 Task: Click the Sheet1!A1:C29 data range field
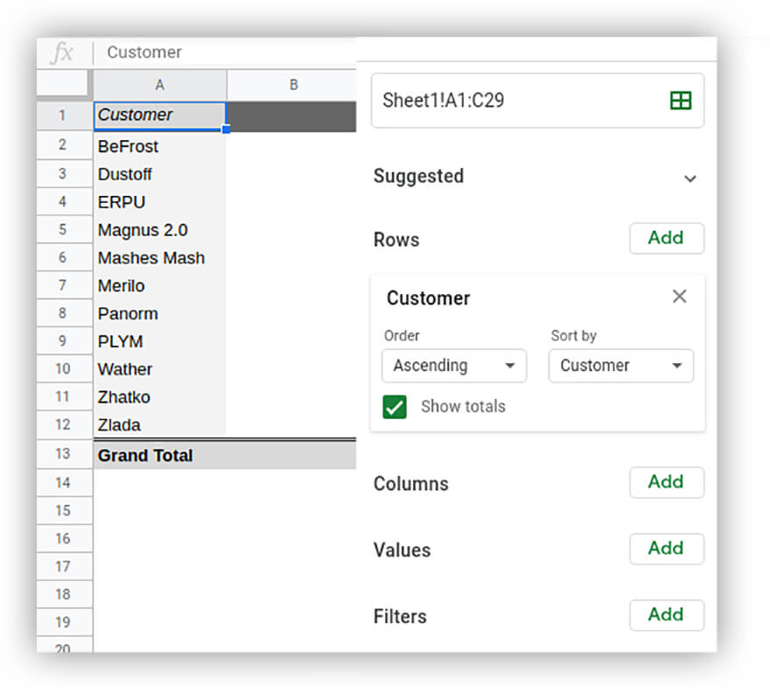click(x=516, y=101)
